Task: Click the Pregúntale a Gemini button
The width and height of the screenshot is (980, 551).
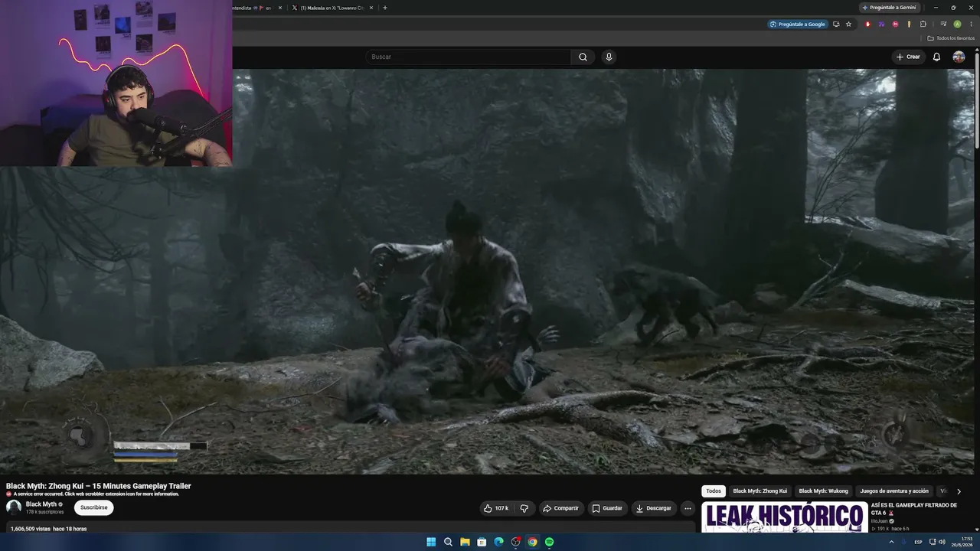Action: pyautogui.click(x=888, y=8)
